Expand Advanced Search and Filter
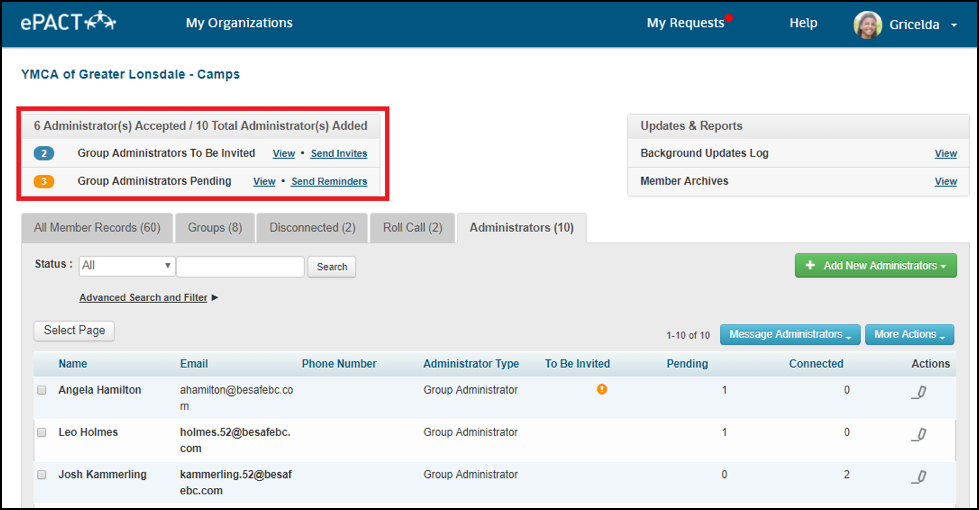The width and height of the screenshot is (979, 510). coord(149,298)
